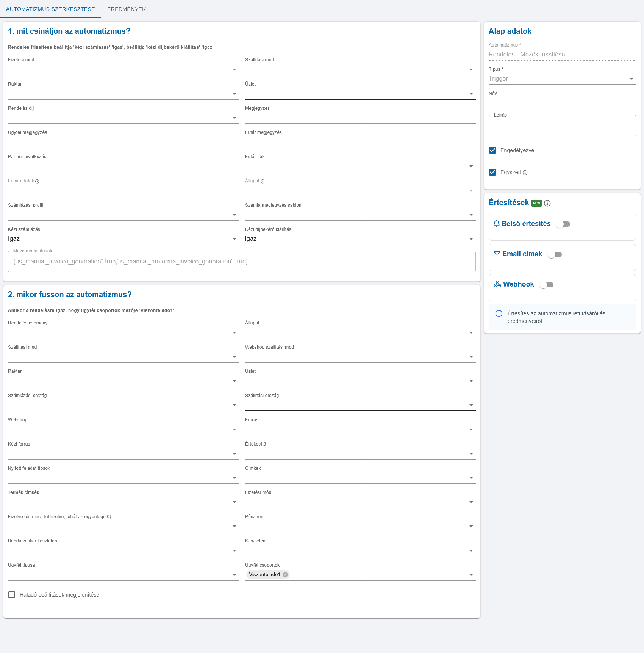Click the Név input field

[562, 103]
